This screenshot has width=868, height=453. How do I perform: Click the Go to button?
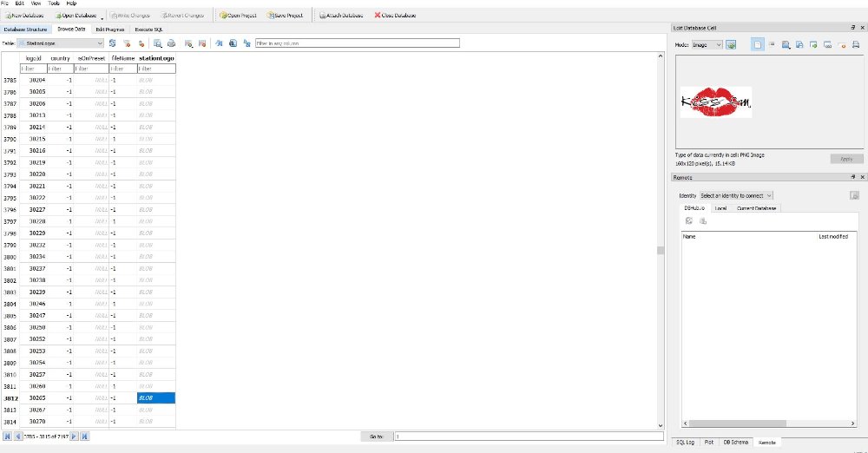tap(377, 437)
